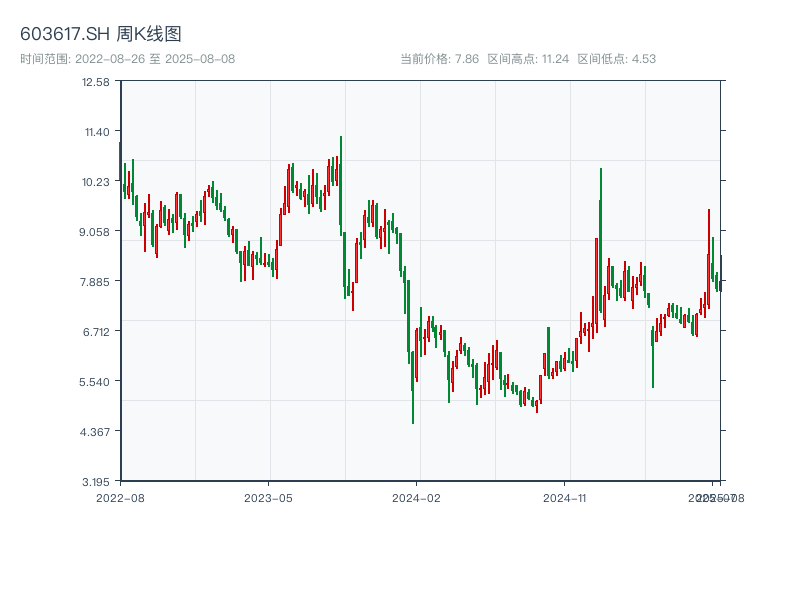The image size is (800, 600).
Task: Click the 2024-02 x-axis date label
Action: click(x=417, y=497)
